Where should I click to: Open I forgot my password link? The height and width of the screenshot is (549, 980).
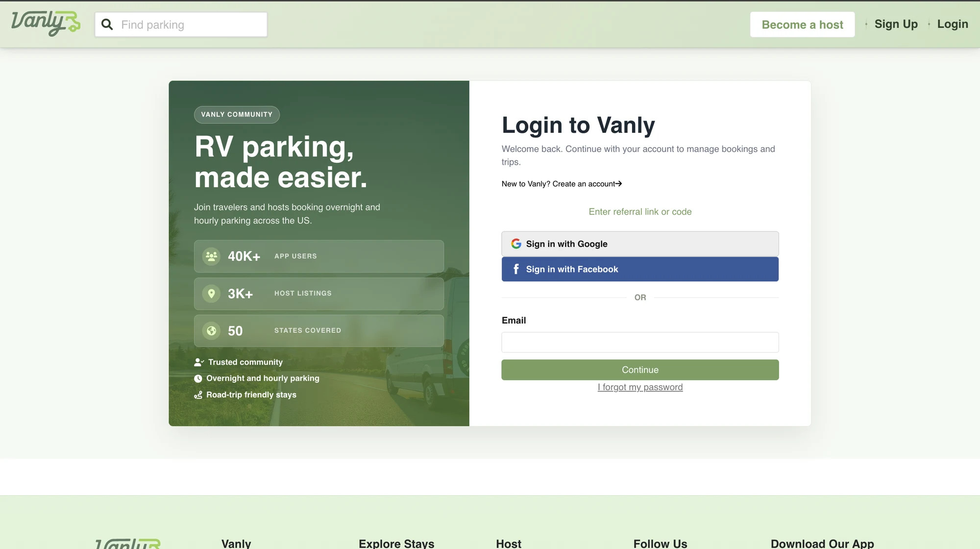pyautogui.click(x=640, y=387)
